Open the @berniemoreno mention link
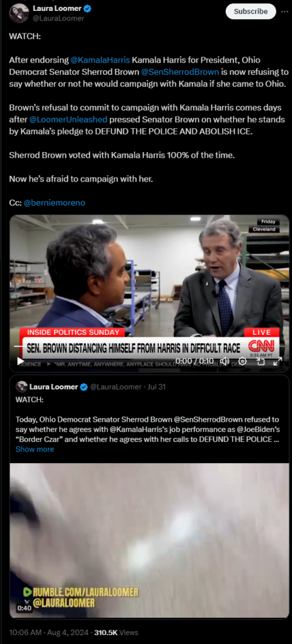Viewport: 292px width, 644px height. tap(54, 203)
